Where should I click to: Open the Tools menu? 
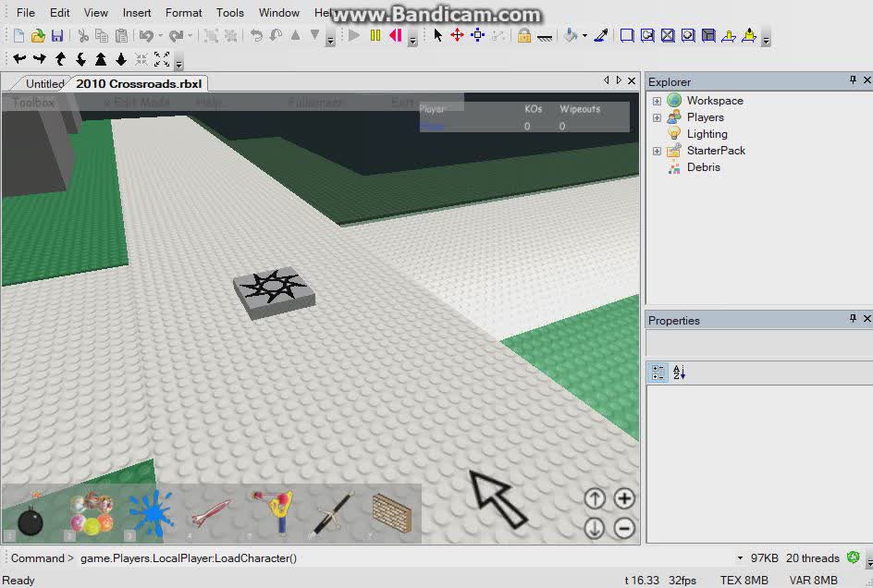click(230, 12)
